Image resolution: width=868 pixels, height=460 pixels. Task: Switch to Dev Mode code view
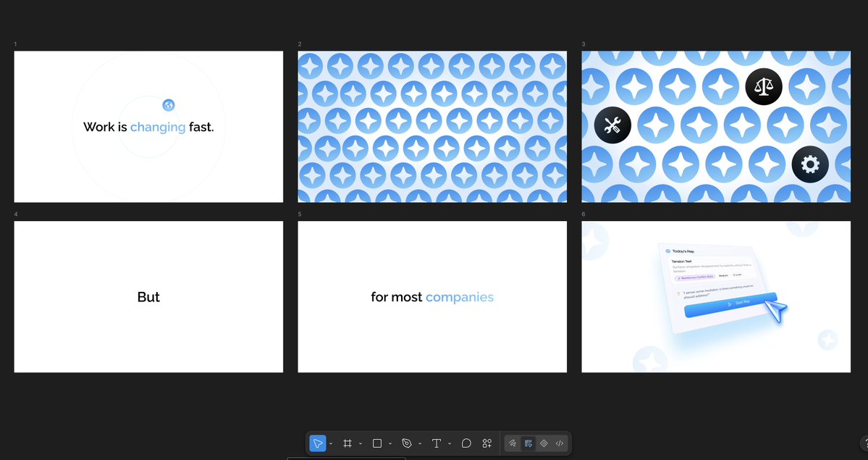[x=560, y=443]
